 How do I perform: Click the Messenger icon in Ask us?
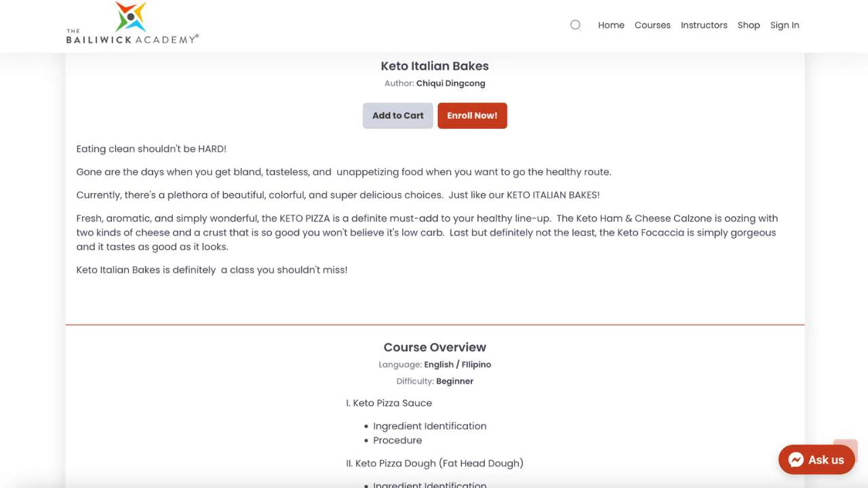click(796, 460)
